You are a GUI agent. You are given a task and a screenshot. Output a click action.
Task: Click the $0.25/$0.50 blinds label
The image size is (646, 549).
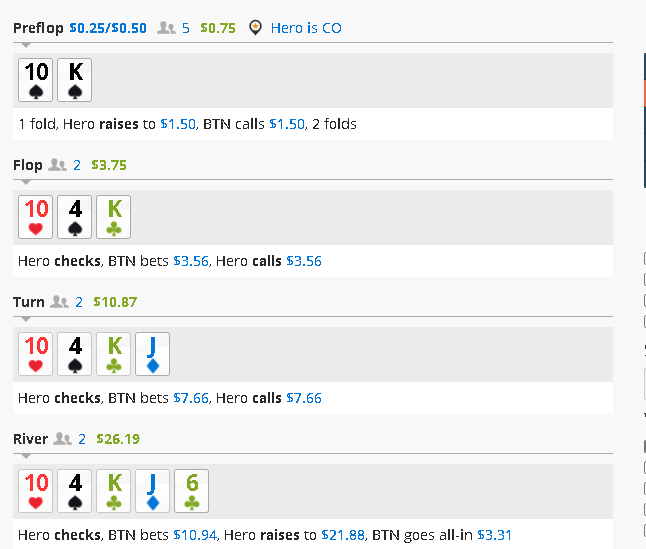tap(108, 28)
